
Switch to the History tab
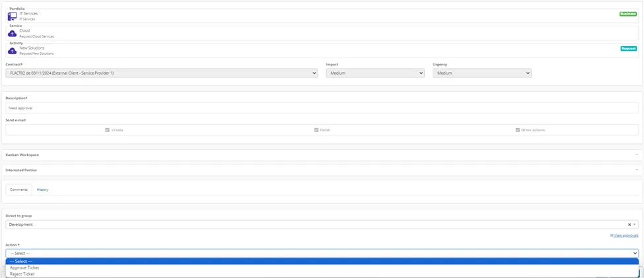click(43, 190)
